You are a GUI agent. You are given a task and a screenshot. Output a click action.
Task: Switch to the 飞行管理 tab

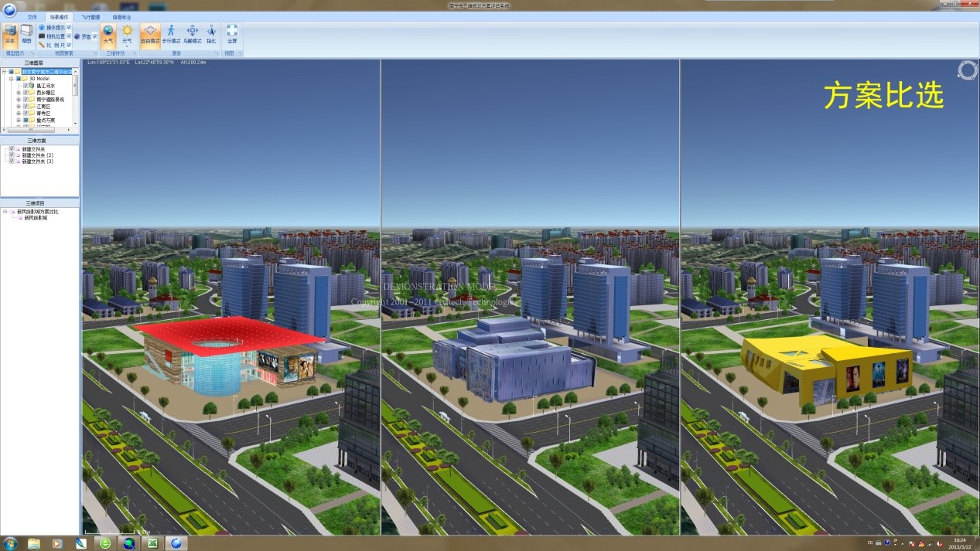pyautogui.click(x=90, y=16)
